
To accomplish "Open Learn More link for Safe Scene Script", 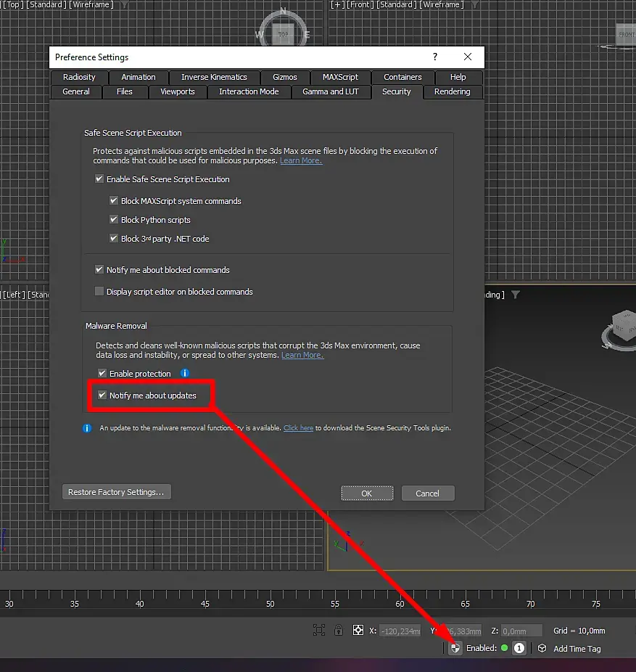I will pyautogui.click(x=301, y=160).
